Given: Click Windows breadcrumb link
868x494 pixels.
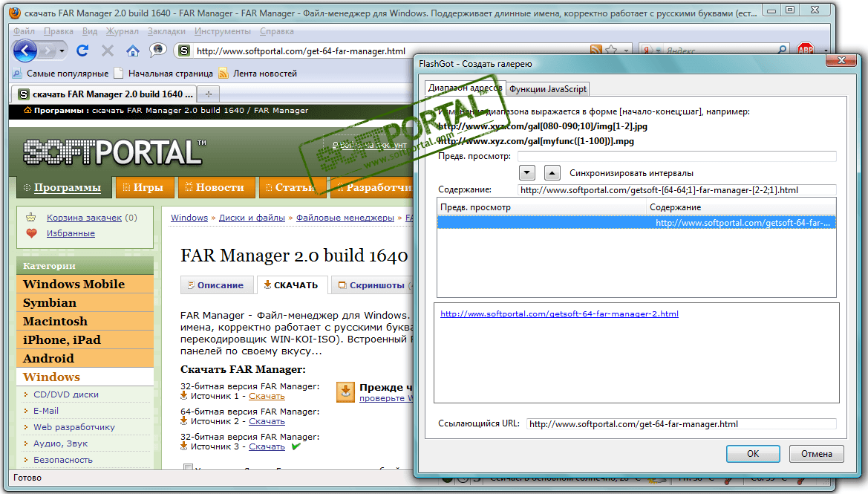Looking at the screenshot, I should coord(189,218).
